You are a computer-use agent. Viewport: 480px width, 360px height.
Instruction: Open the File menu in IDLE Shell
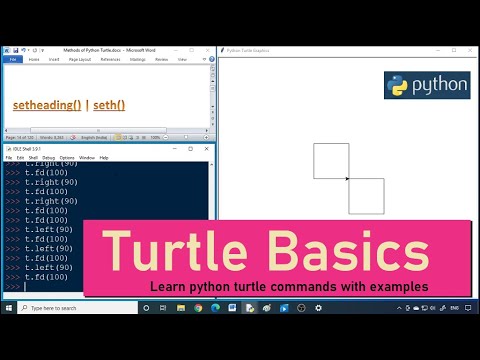coord(9,158)
